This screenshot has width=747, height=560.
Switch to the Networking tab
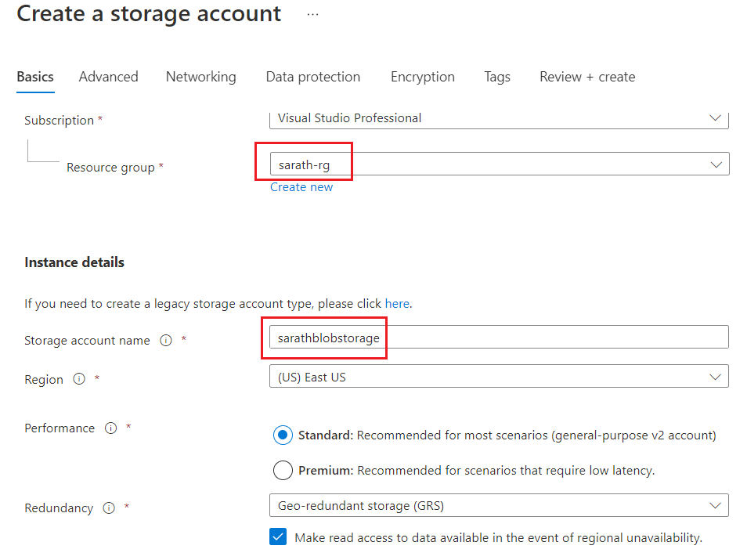tap(200, 77)
